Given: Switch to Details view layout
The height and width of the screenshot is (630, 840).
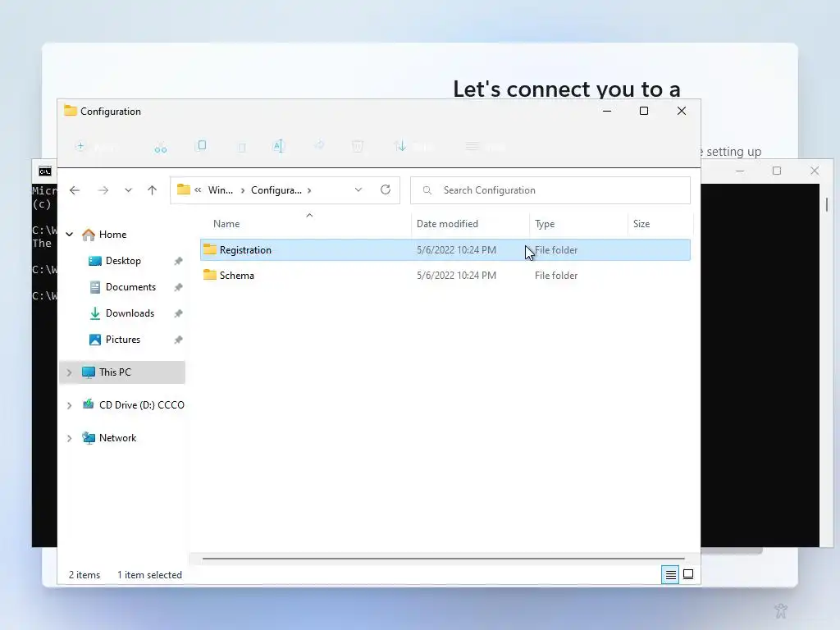Looking at the screenshot, I should coord(670,575).
